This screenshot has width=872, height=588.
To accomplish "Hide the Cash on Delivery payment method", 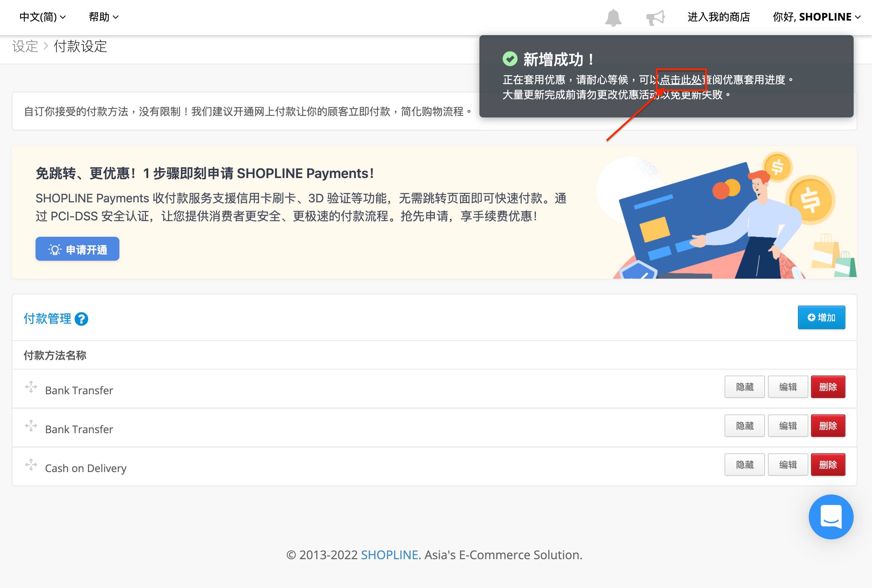I will pyautogui.click(x=744, y=465).
